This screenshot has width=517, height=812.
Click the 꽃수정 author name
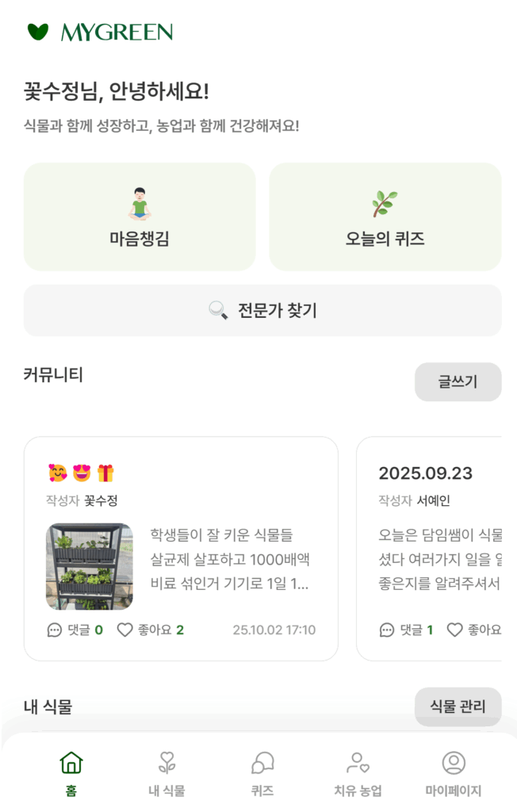coord(101,500)
